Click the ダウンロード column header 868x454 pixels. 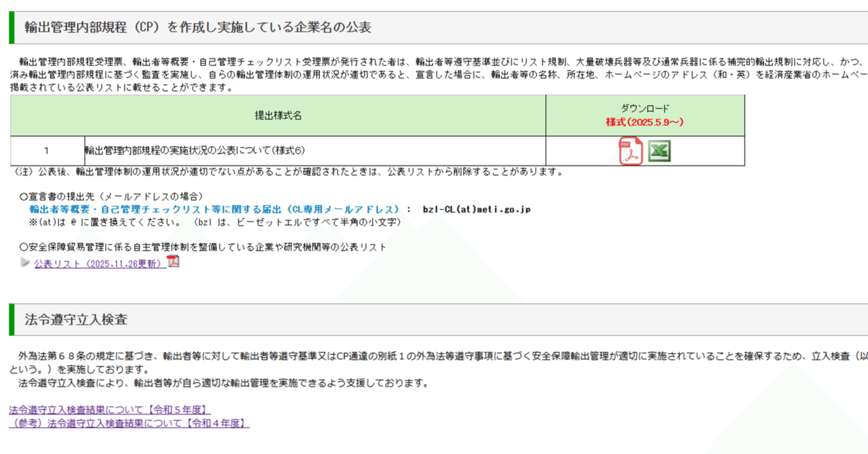pyautogui.click(x=645, y=108)
